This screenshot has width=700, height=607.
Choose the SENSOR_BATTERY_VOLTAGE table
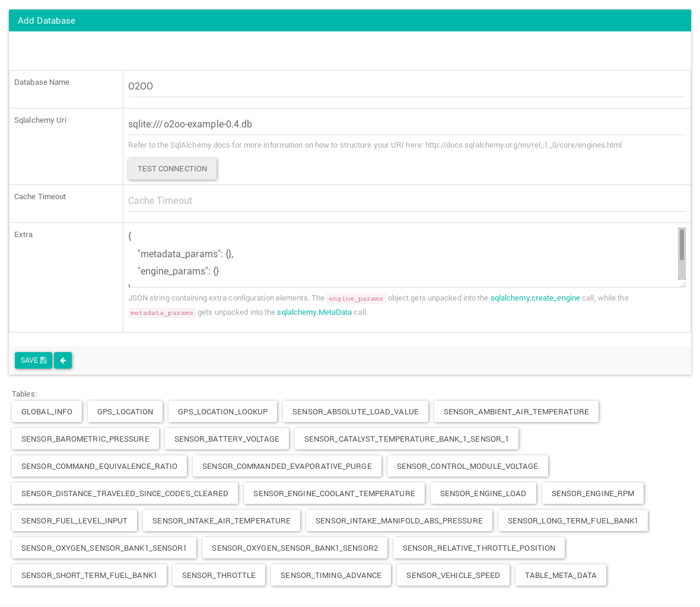click(227, 439)
